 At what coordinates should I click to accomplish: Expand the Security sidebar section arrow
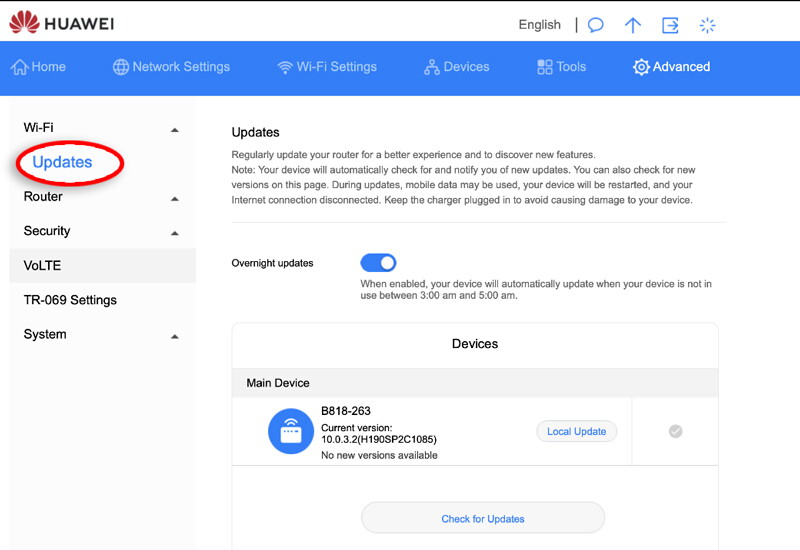tap(174, 233)
